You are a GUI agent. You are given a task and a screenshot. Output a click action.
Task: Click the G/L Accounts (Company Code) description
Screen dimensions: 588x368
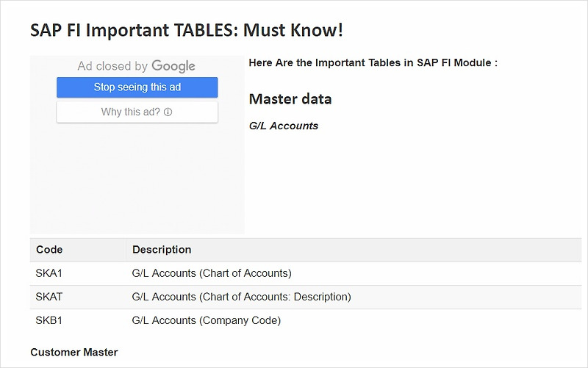(x=207, y=320)
